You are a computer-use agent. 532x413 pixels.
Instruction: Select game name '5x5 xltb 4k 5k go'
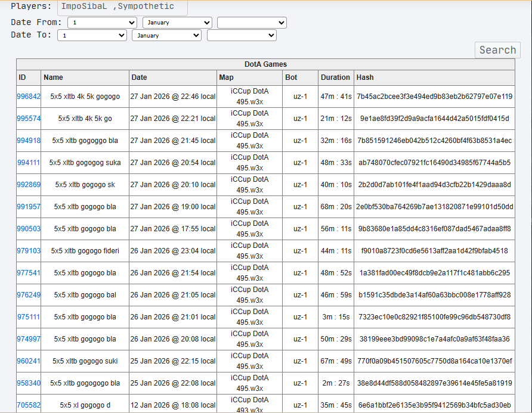click(85, 119)
